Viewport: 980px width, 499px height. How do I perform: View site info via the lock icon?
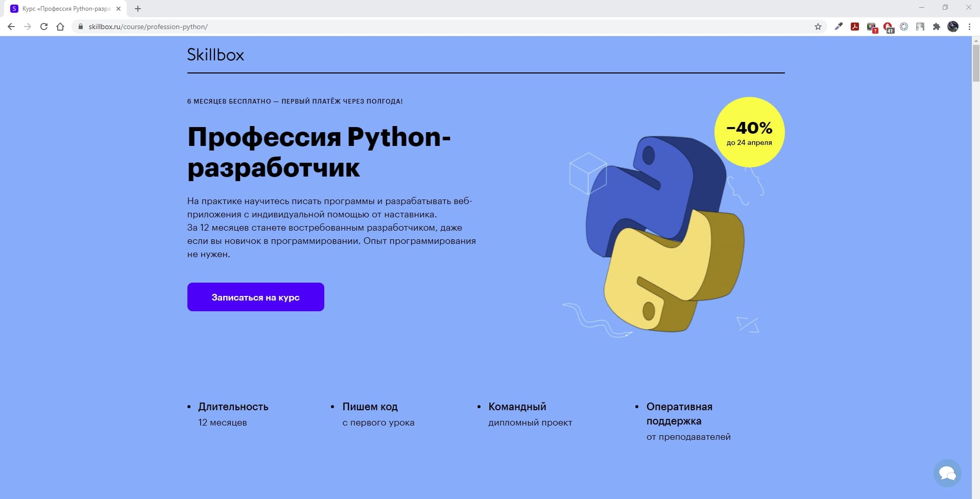pos(80,27)
